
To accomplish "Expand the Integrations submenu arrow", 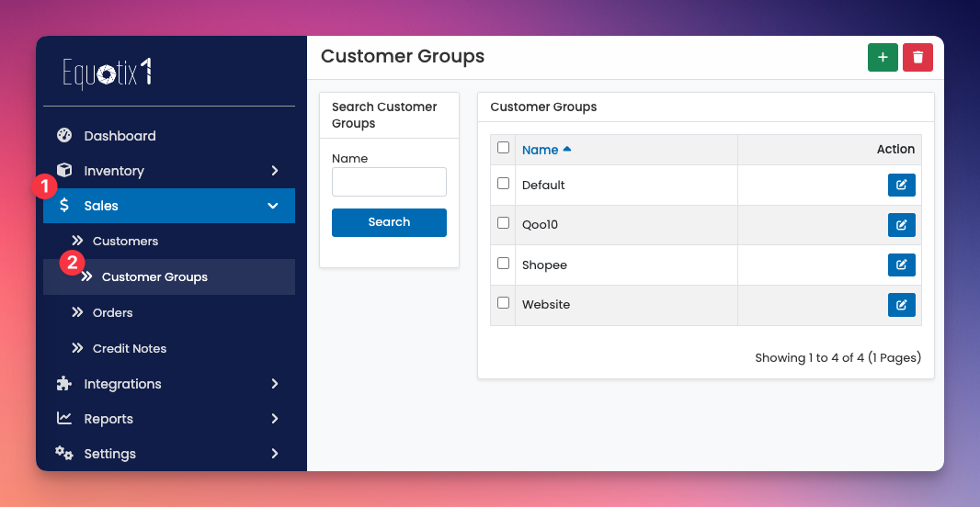I will 274,384.
